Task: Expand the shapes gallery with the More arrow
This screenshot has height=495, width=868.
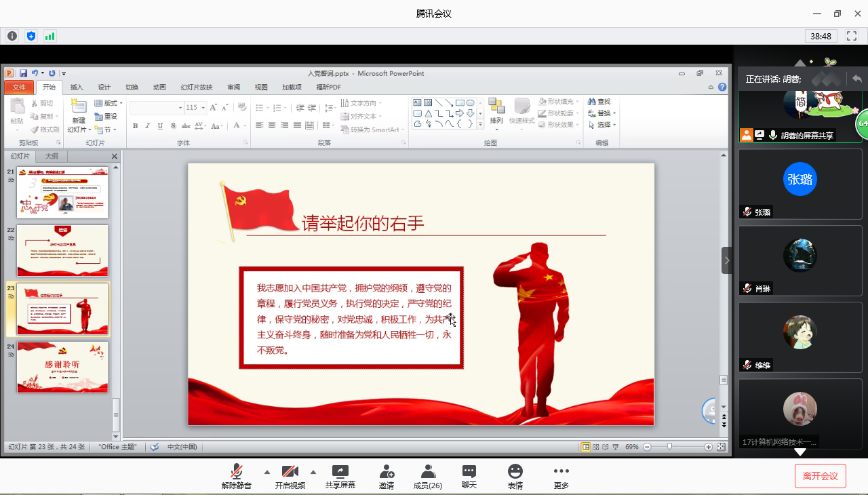Action: click(480, 125)
